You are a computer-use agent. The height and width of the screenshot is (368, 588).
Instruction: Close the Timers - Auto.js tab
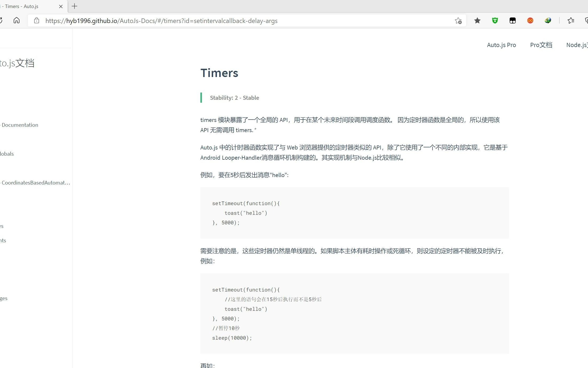[61, 6]
